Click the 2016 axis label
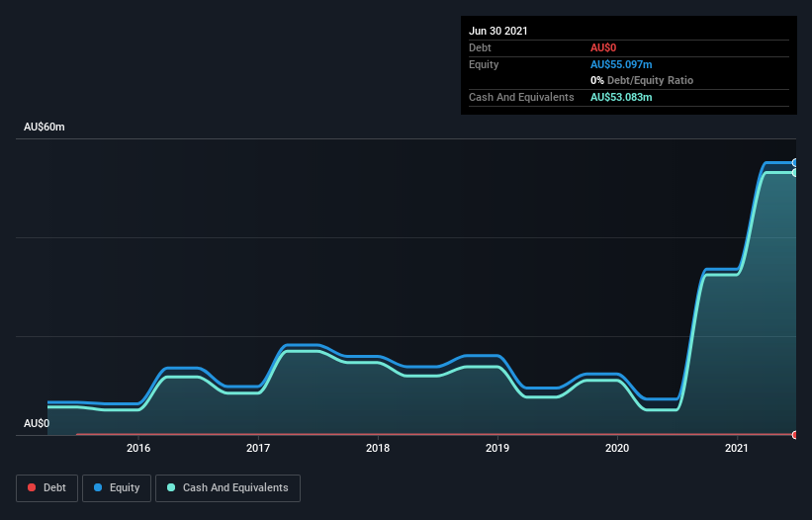Screen dimensions: 812x520 (x=138, y=448)
